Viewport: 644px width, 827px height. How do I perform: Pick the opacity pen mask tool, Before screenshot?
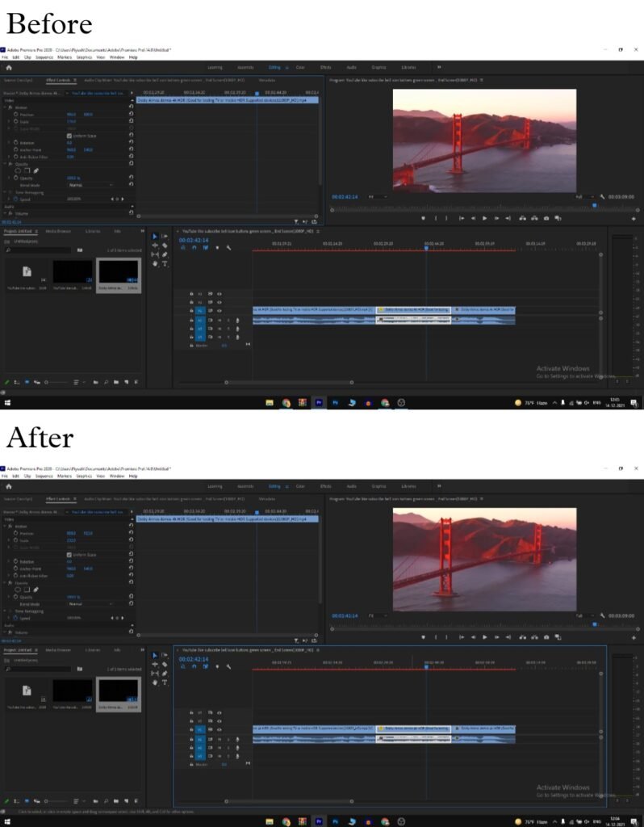[36, 171]
